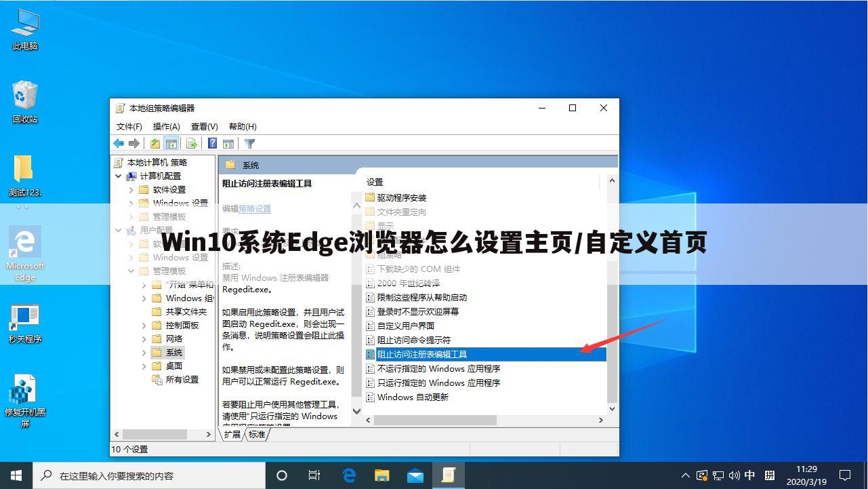The image size is (868, 489).
Task: Expand the "开始"菜单 tree node
Action: click(144, 285)
